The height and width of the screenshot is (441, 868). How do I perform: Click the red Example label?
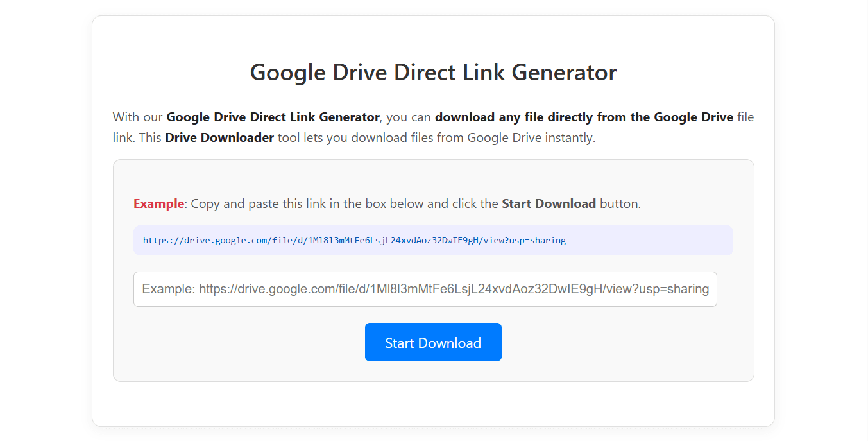click(158, 203)
